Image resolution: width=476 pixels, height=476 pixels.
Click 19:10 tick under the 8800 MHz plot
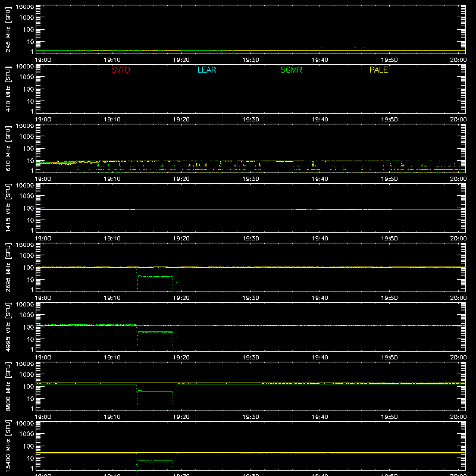point(112,417)
